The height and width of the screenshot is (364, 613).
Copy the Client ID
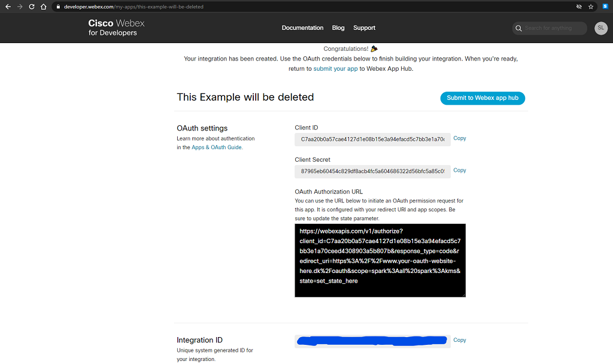(459, 138)
